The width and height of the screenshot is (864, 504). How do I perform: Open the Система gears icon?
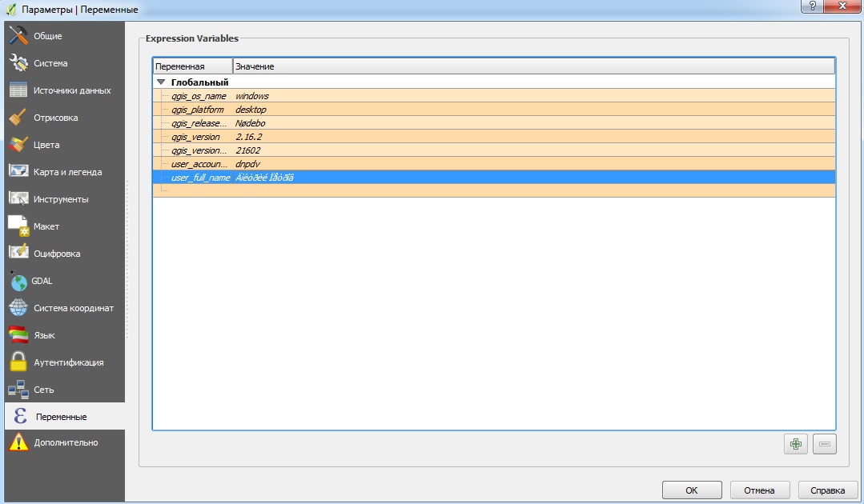point(18,62)
